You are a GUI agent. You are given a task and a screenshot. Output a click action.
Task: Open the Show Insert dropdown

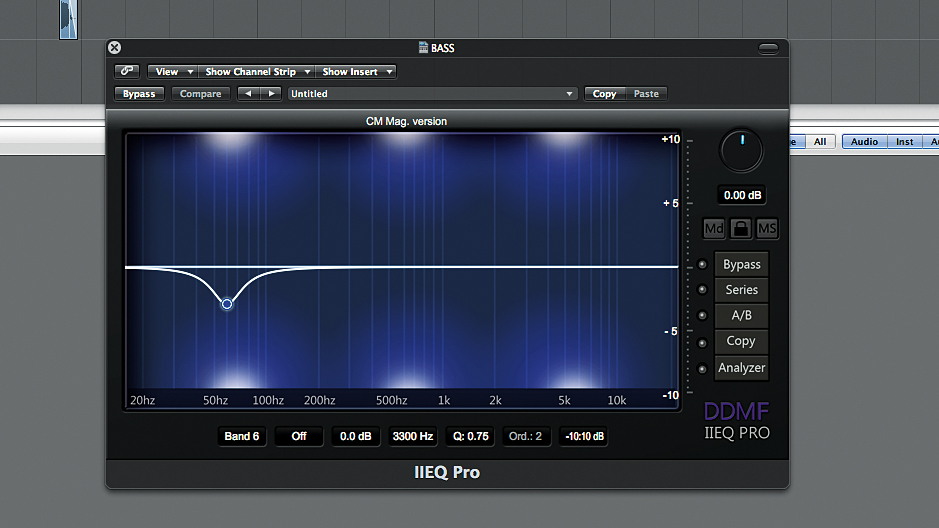pyautogui.click(x=356, y=71)
